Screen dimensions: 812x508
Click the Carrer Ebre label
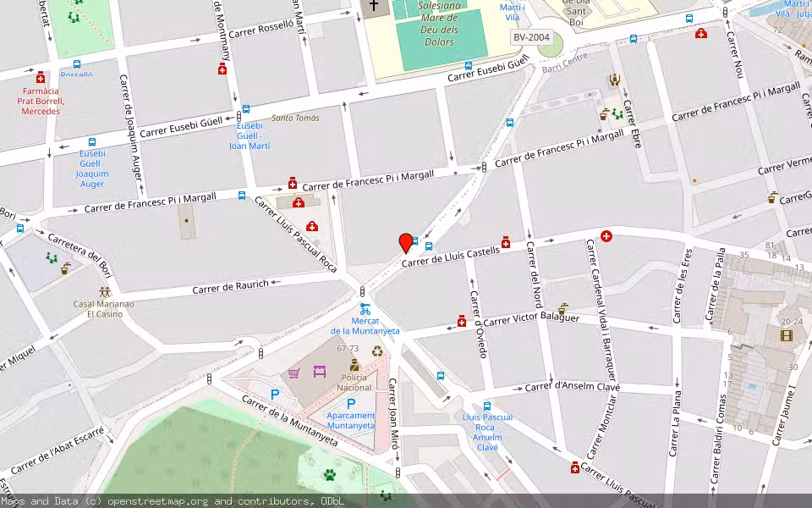pyautogui.click(x=633, y=124)
